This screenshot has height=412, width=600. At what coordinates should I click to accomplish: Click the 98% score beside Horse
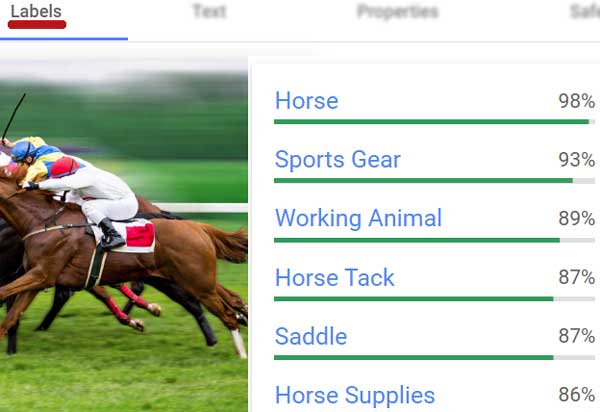click(x=576, y=101)
